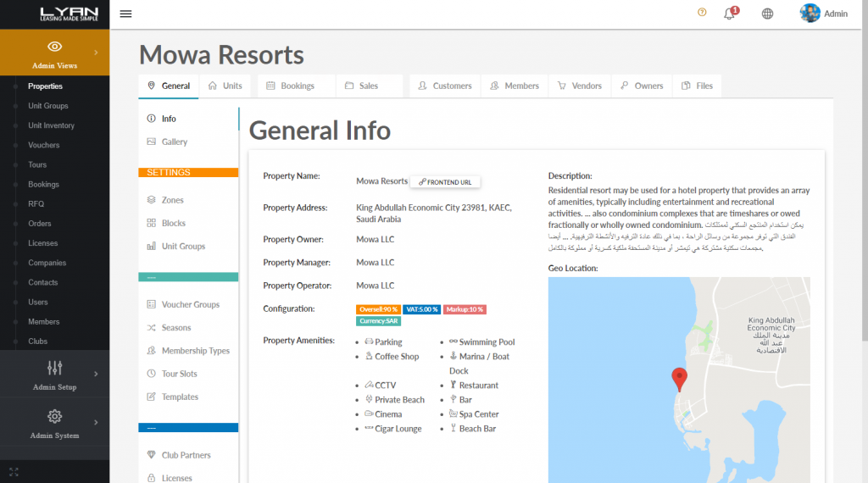Image resolution: width=868 pixels, height=483 pixels.
Task: Click the Admin user avatar
Action: coord(810,14)
